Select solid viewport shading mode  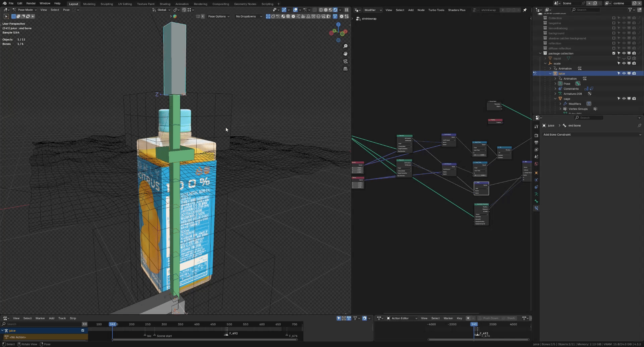(x=326, y=10)
